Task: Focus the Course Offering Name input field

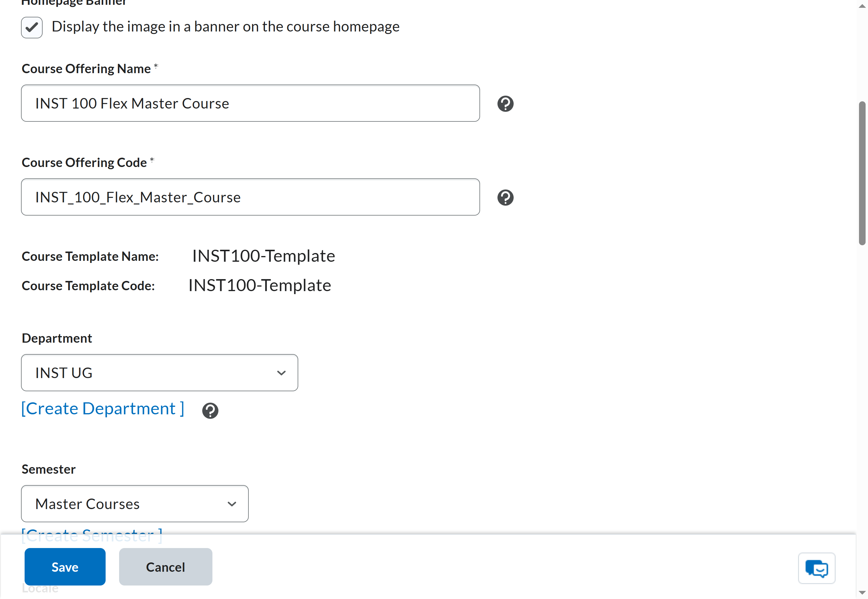Action: [251, 103]
